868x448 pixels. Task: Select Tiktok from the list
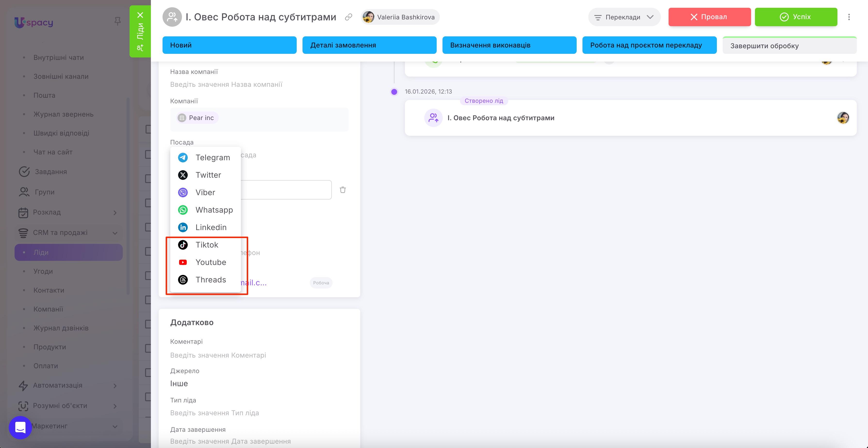coord(205,245)
